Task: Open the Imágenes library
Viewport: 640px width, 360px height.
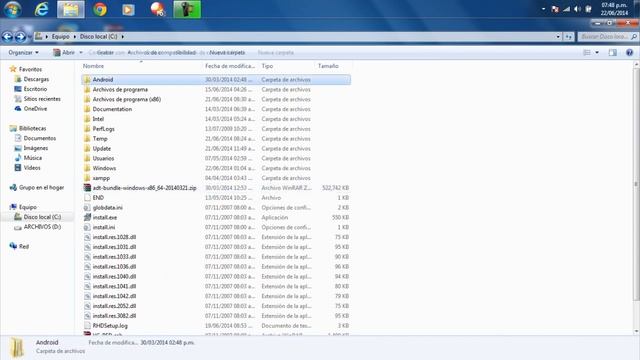Action: coord(36,148)
